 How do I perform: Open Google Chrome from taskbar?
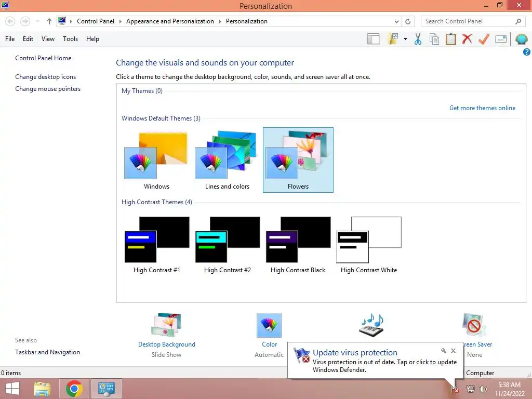[x=74, y=389]
